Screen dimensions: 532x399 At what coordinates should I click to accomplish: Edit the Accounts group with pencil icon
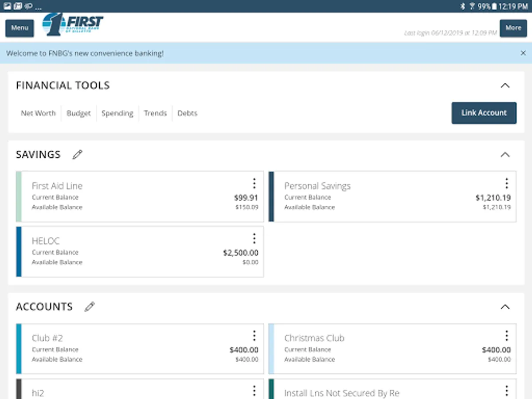click(x=90, y=307)
